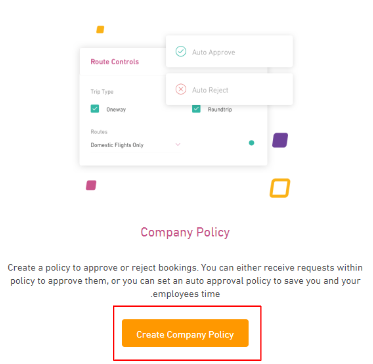Click the Create Company Policy button

coord(185,333)
